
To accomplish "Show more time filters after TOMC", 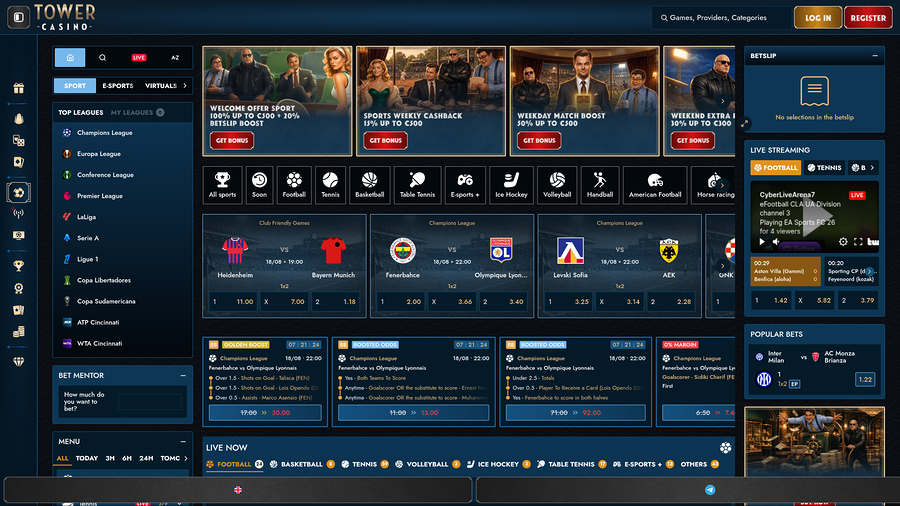I will 185,458.
